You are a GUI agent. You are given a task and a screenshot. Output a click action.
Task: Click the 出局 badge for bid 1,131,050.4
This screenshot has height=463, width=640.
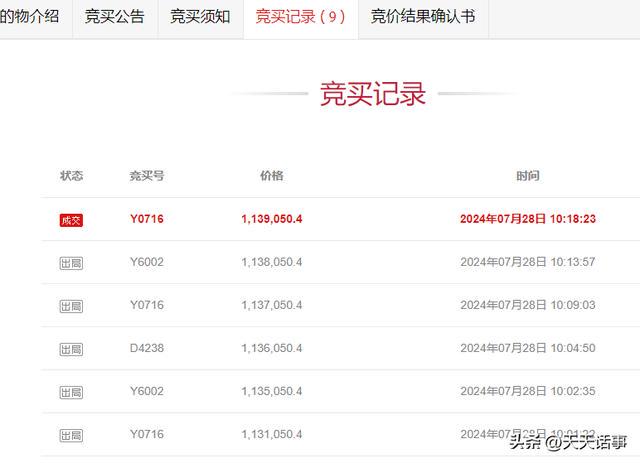pos(71,435)
